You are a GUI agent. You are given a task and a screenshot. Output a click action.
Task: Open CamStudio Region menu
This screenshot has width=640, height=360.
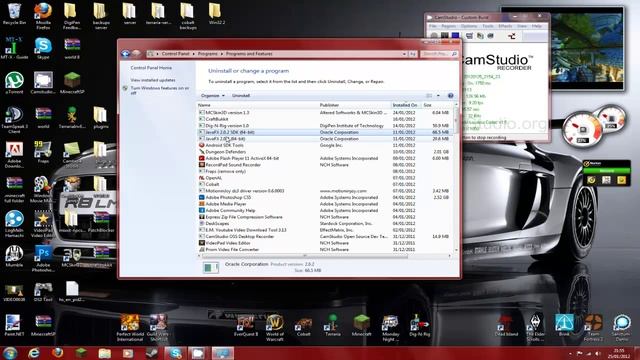[449, 26]
